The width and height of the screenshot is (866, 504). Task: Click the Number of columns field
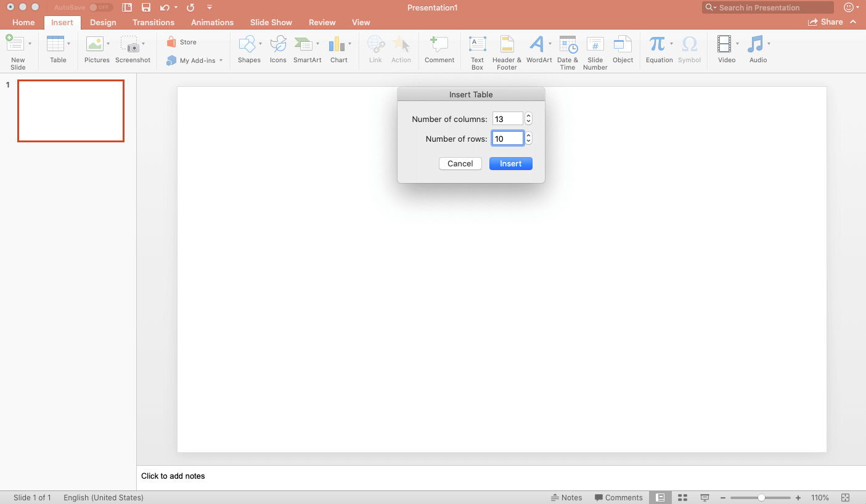(x=507, y=119)
